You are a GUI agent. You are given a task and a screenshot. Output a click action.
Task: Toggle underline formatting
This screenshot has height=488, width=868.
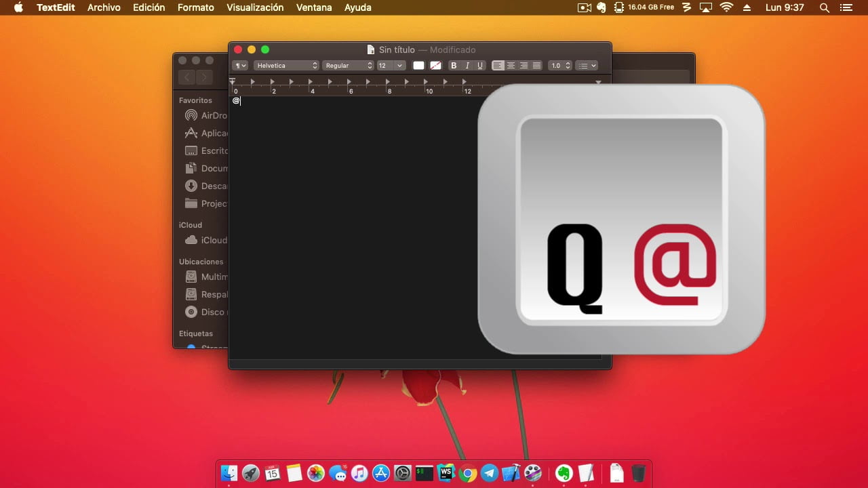click(480, 66)
